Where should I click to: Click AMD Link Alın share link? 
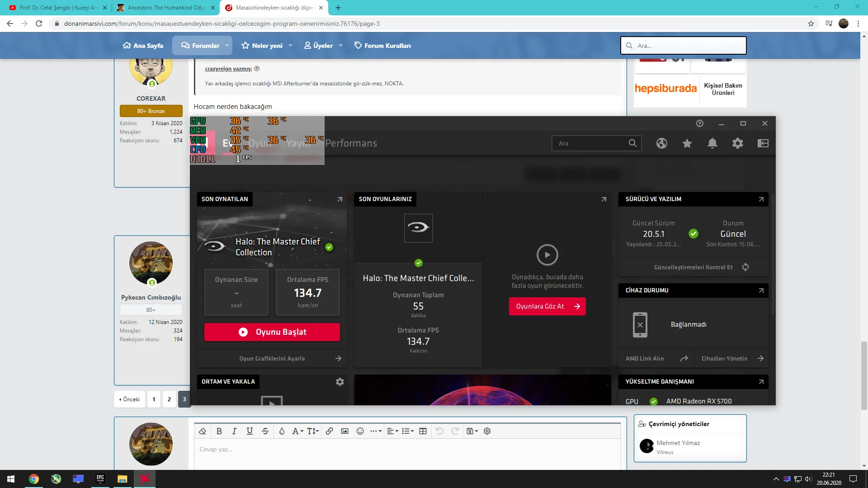656,358
